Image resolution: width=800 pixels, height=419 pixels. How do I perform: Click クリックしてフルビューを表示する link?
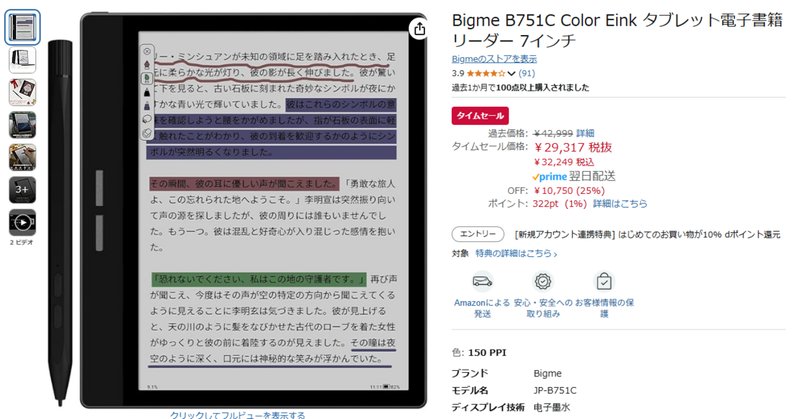[x=237, y=414]
